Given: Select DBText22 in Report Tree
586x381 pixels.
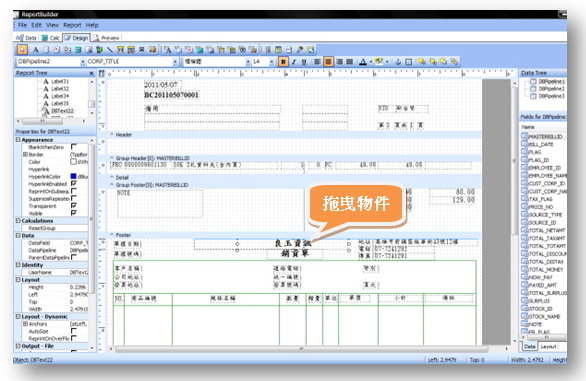Looking at the screenshot, I should [62, 111].
